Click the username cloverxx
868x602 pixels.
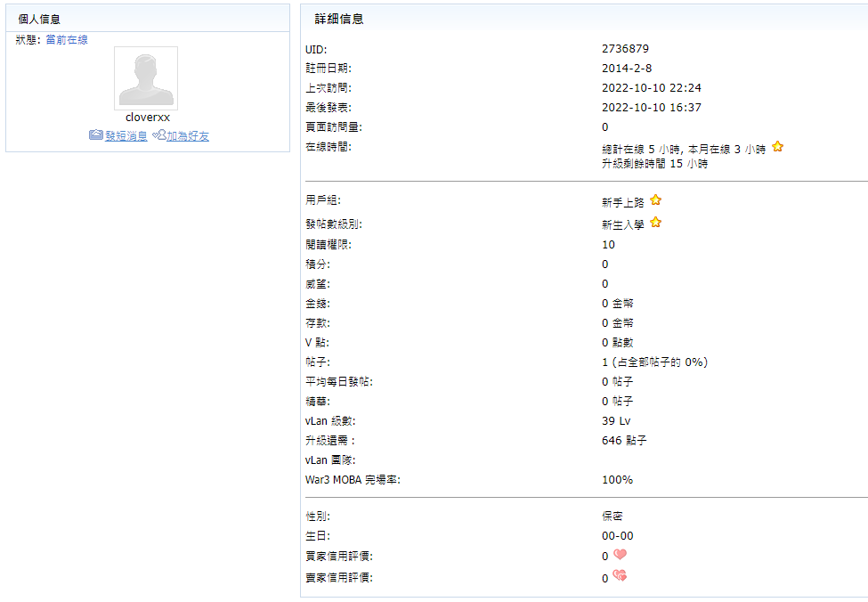pyautogui.click(x=148, y=118)
